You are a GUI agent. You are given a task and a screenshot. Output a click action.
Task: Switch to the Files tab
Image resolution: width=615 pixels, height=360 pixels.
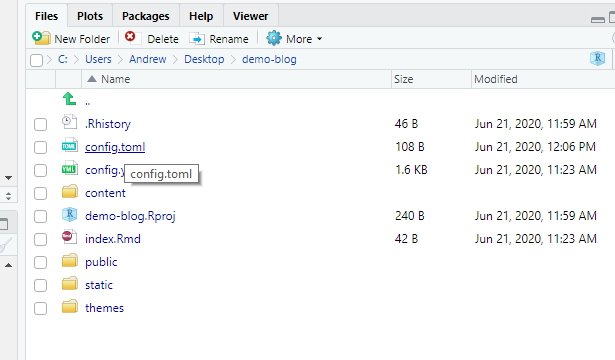46,16
